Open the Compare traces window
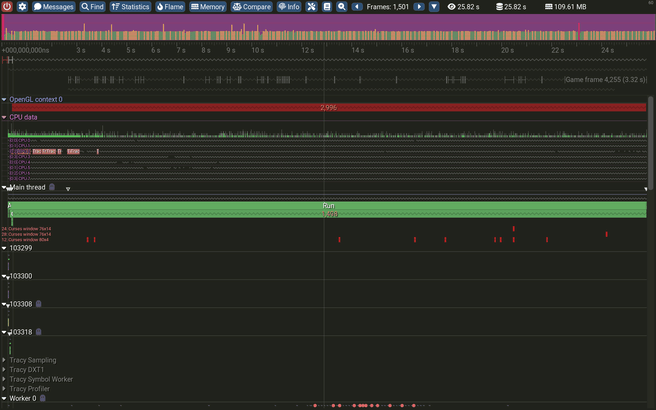656x410 pixels. [x=251, y=7]
